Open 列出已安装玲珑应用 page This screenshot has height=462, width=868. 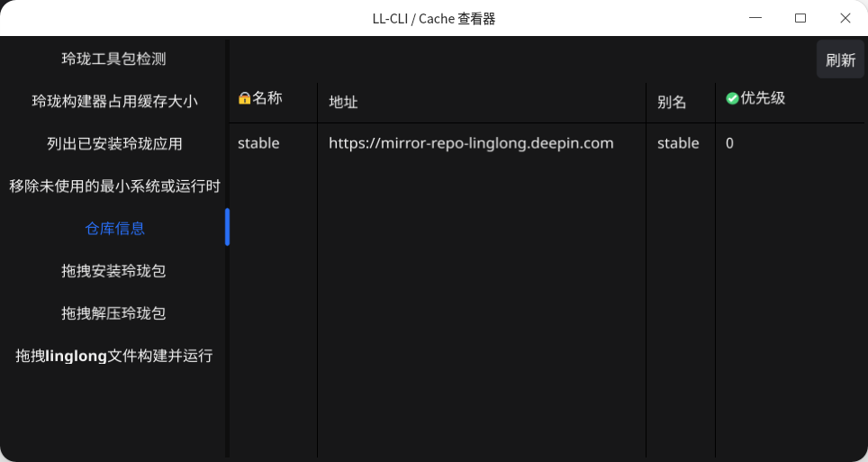tap(114, 143)
